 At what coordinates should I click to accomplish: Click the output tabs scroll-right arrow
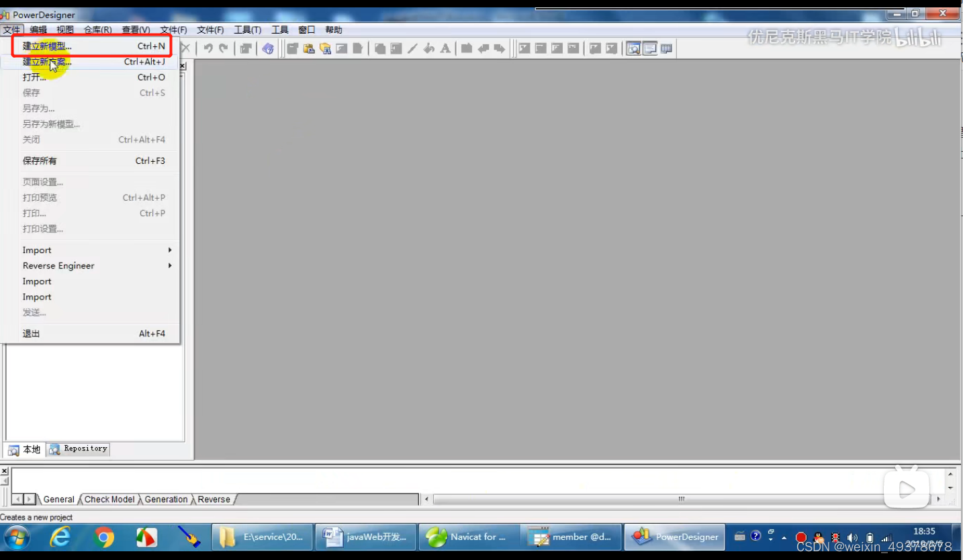(30, 499)
